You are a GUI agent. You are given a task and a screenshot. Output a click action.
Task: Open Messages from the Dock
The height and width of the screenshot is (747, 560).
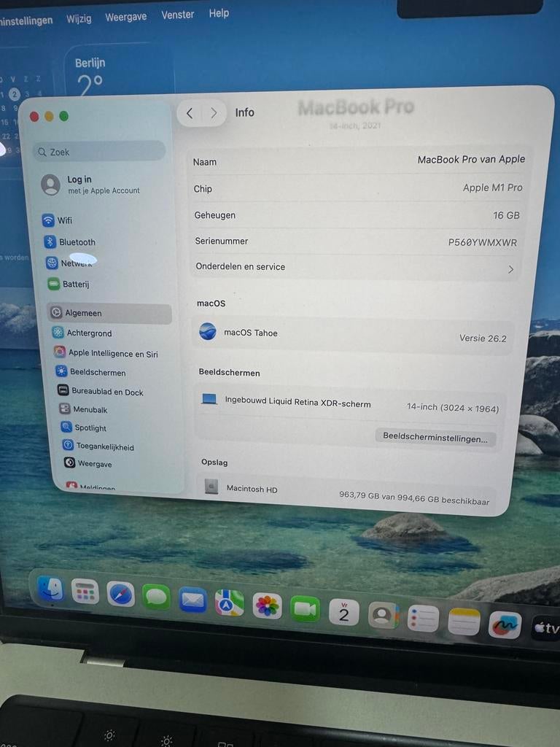pos(156,597)
